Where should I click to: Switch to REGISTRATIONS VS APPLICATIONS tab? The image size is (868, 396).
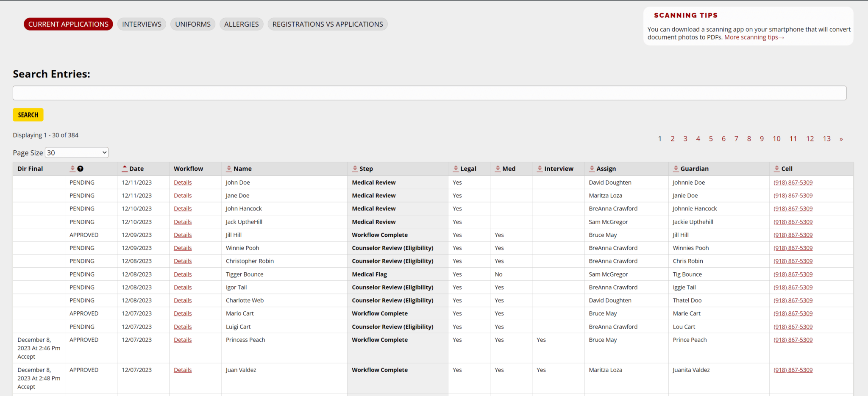(327, 24)
